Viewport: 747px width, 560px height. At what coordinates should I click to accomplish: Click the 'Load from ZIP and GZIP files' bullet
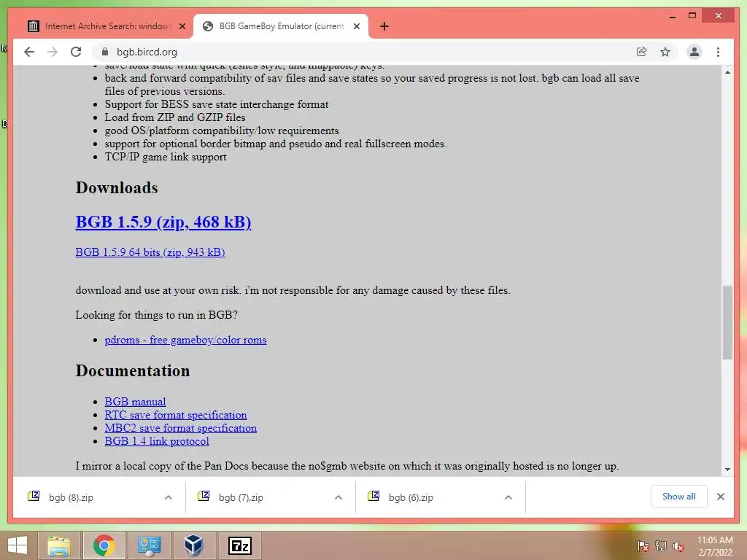coord(175,117)
